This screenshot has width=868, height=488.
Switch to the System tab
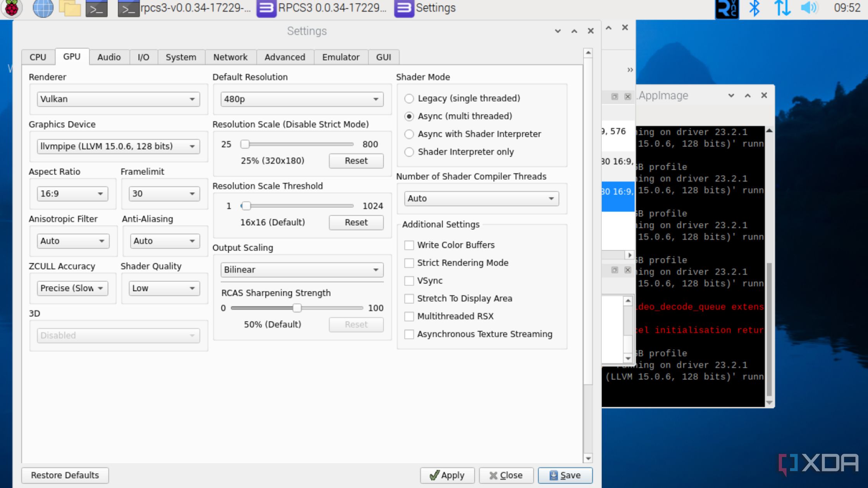181,57
